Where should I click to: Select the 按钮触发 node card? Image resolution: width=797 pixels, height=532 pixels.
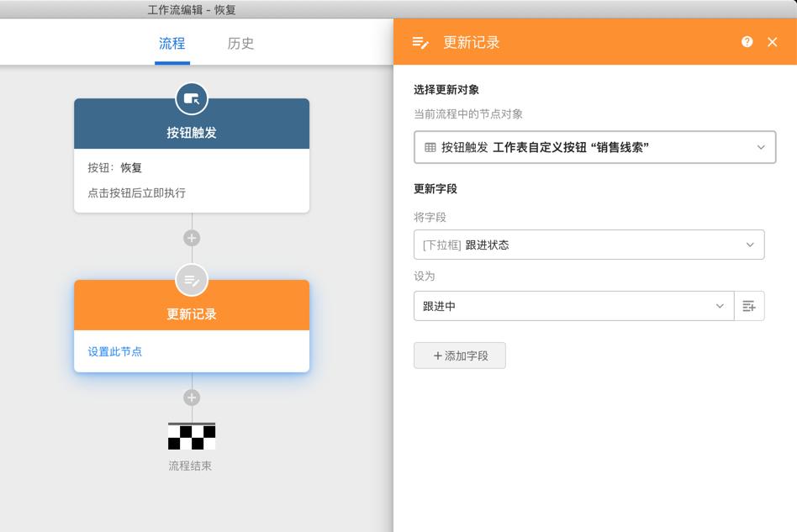192,160
